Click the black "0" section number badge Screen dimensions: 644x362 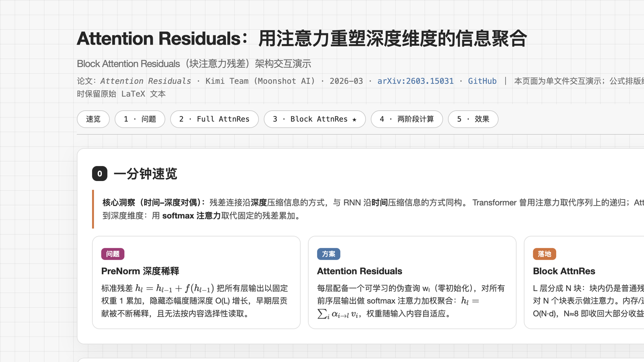click(x=100, y=174)
